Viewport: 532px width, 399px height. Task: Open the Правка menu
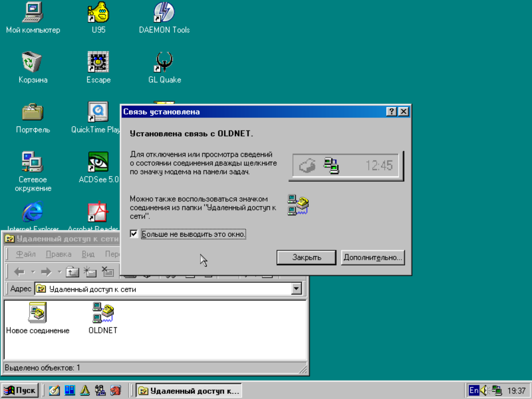coord(59,254)
